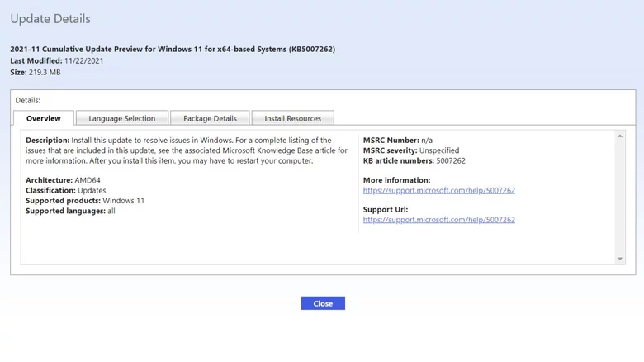Go to the Install Resources tab
The height and width of the screenshot is (362, 644).
(x=292, y=118)
